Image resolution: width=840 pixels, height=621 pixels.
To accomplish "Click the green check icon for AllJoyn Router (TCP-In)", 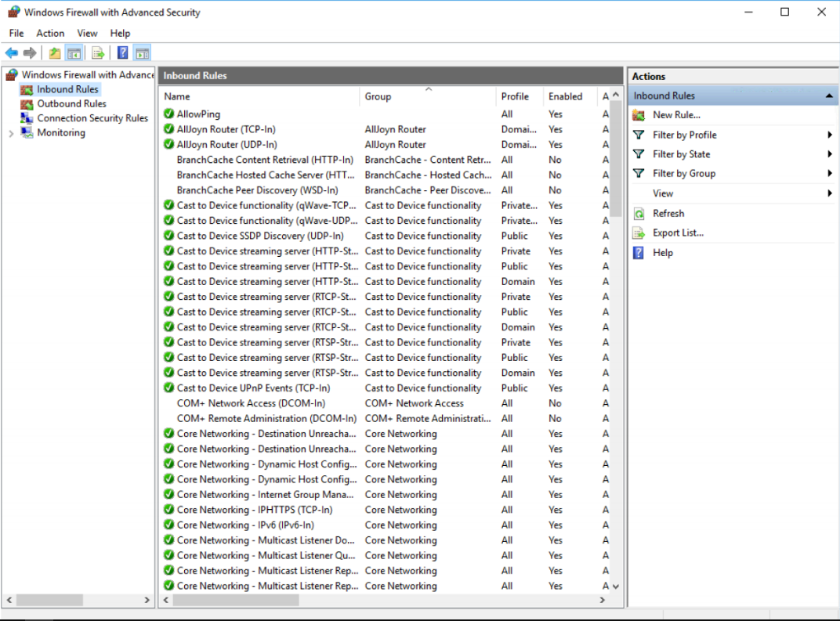I will coord(168,129).
